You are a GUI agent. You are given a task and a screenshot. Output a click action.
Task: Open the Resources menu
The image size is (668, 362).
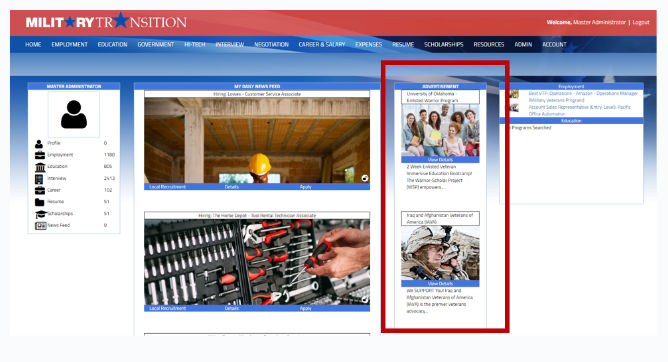489,44
